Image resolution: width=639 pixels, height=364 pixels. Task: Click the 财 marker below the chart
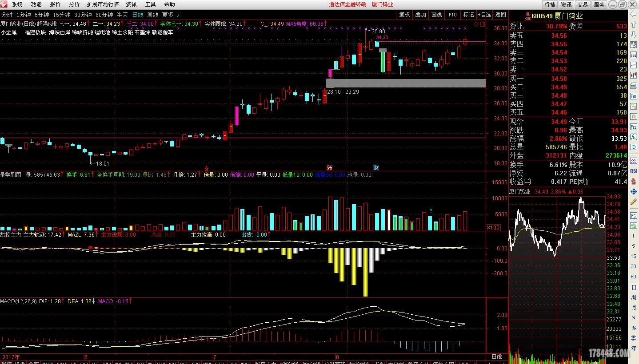[x=376, y=168]
